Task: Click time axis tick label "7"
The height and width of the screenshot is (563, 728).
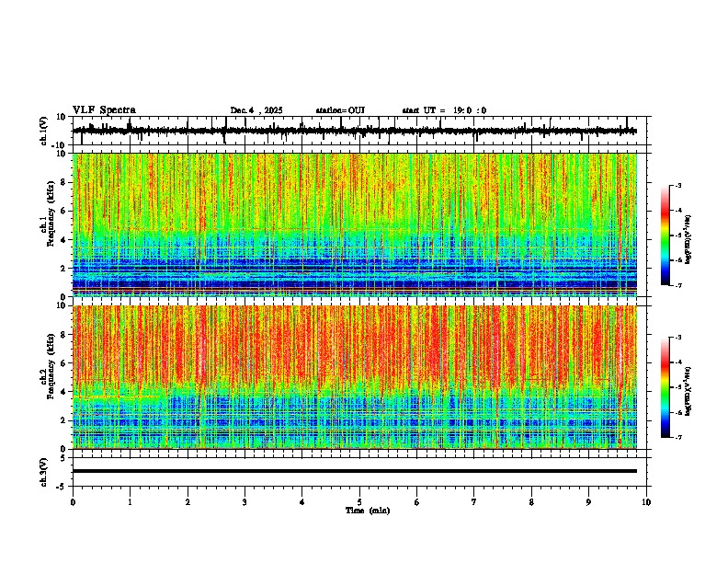Action: 474,502
